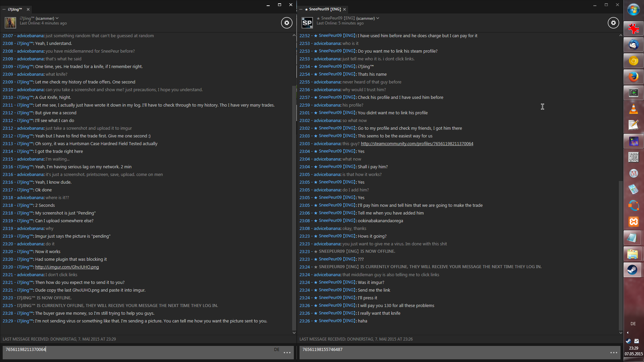Click i7|Jing's profile avatar
644x362 pixels.
tap(10, 23)
